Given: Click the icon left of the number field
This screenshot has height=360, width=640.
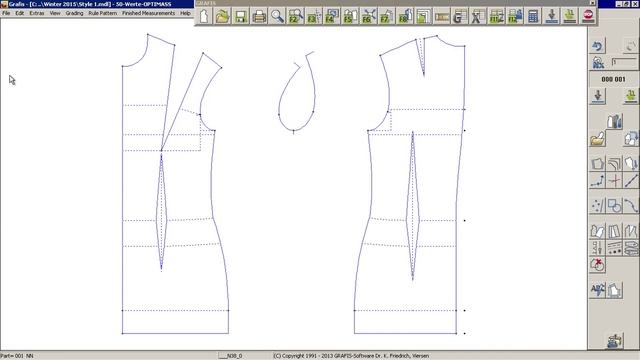Looking at the screenshot, I should [x=598, y=62].
